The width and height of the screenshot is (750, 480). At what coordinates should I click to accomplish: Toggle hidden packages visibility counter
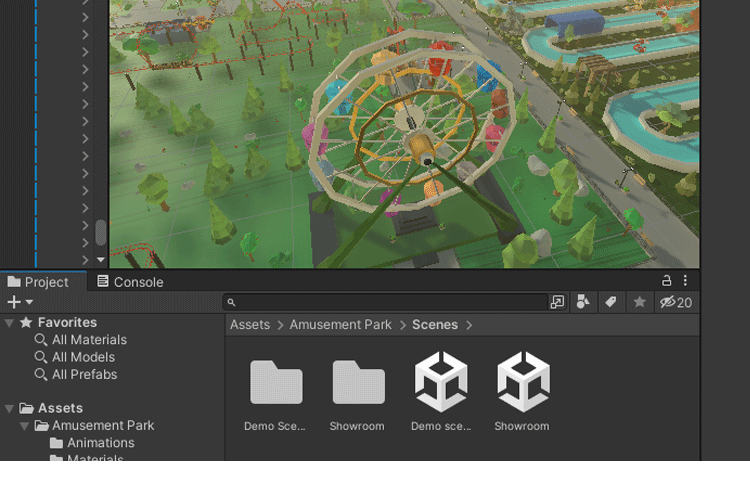[x=676, y=302]
